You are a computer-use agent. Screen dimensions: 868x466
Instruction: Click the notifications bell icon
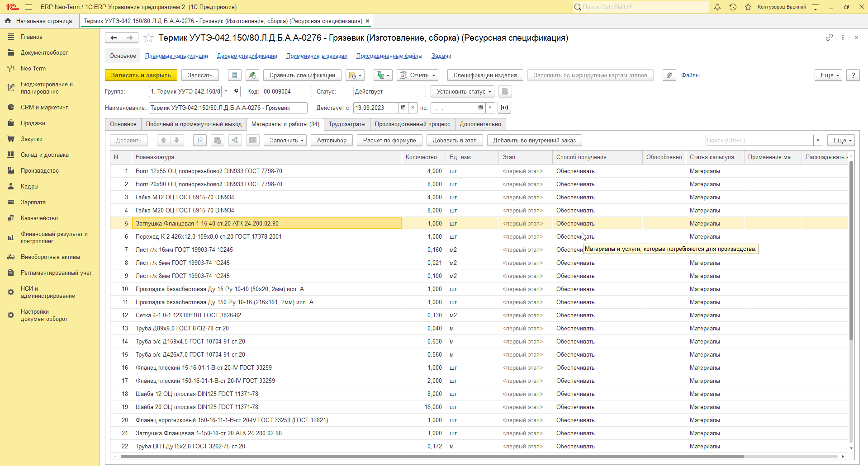tap(717, 7)
